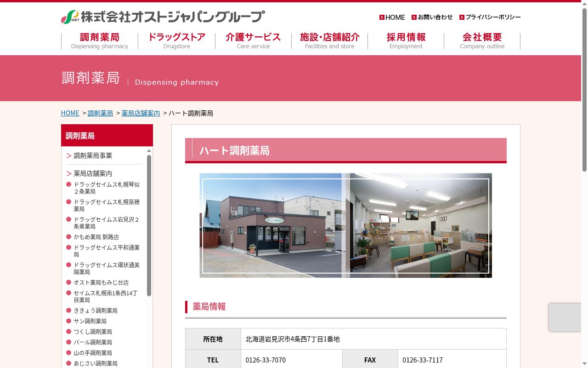
Task: Open オスト薬局もみじ台店 sidebar entry
Action: [x=101, y=282]
